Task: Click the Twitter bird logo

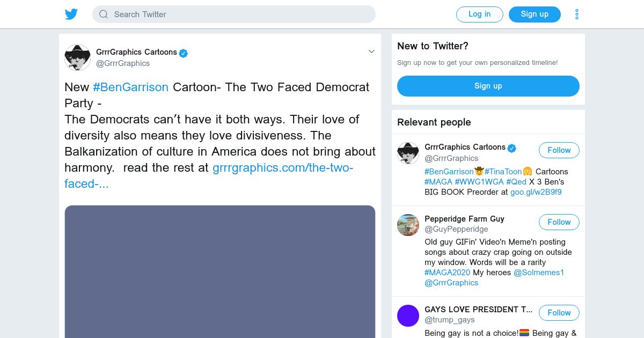Action: click(71, 14)
